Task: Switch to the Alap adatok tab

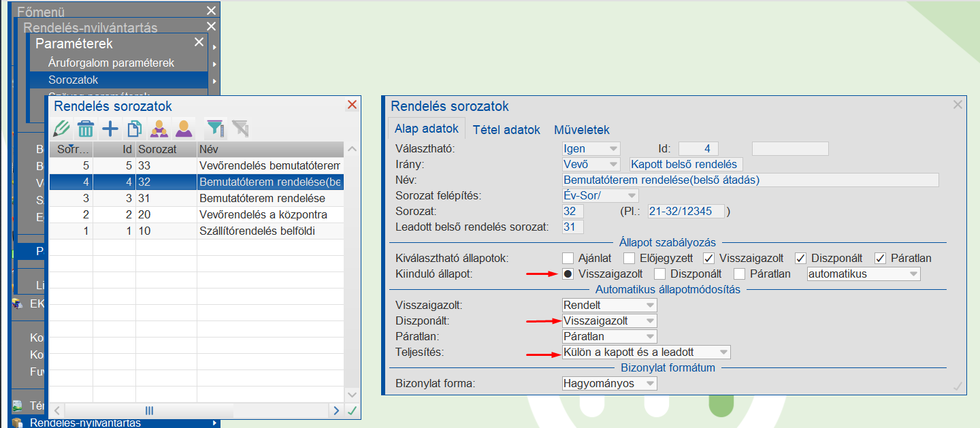Action: coord(427,129)
